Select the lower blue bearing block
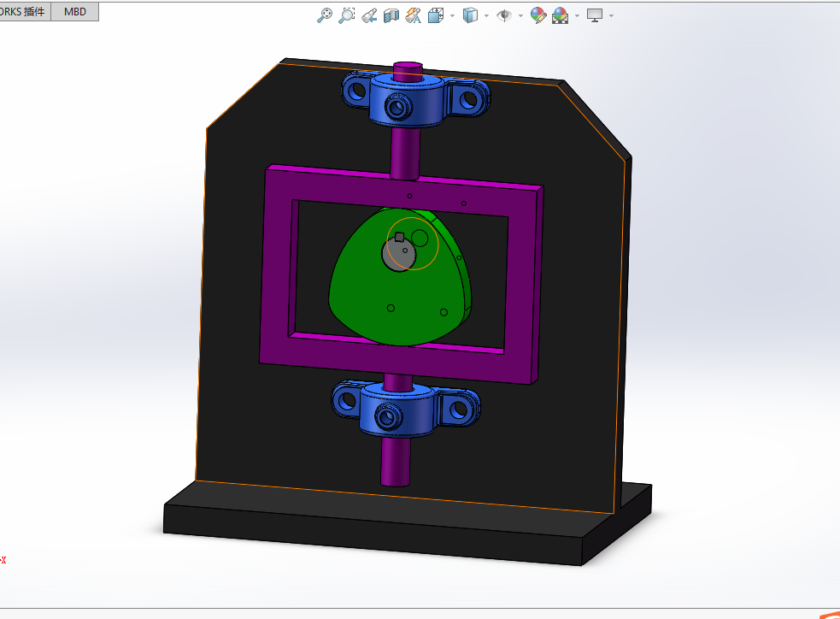Screen dimensions: 840x619 (x=406, y=410)
